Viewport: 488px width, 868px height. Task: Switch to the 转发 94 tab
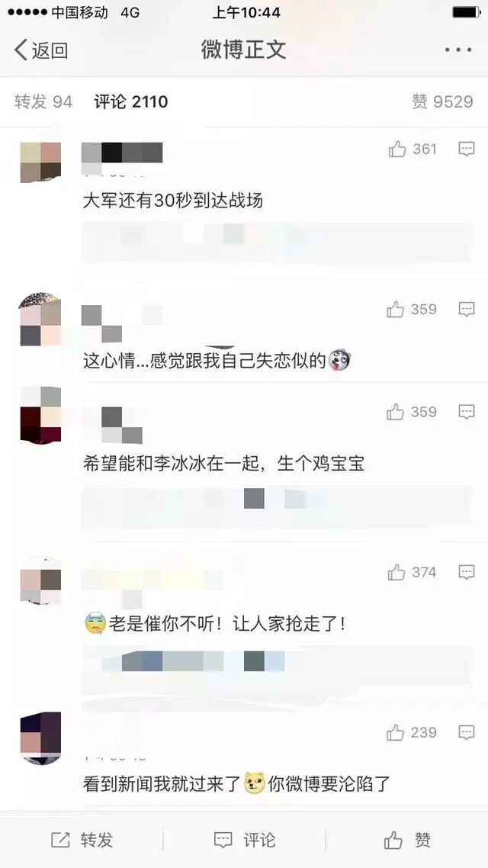pyautogui.click(x=43, y=102)
